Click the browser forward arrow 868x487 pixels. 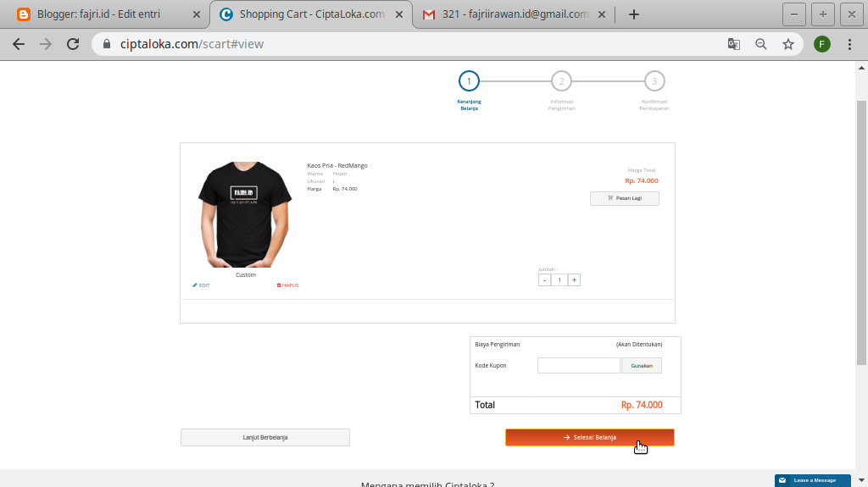(46, 44)
